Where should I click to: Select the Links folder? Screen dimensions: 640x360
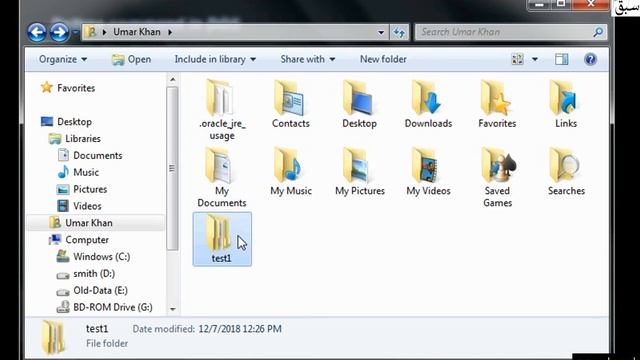click(566, 104)
